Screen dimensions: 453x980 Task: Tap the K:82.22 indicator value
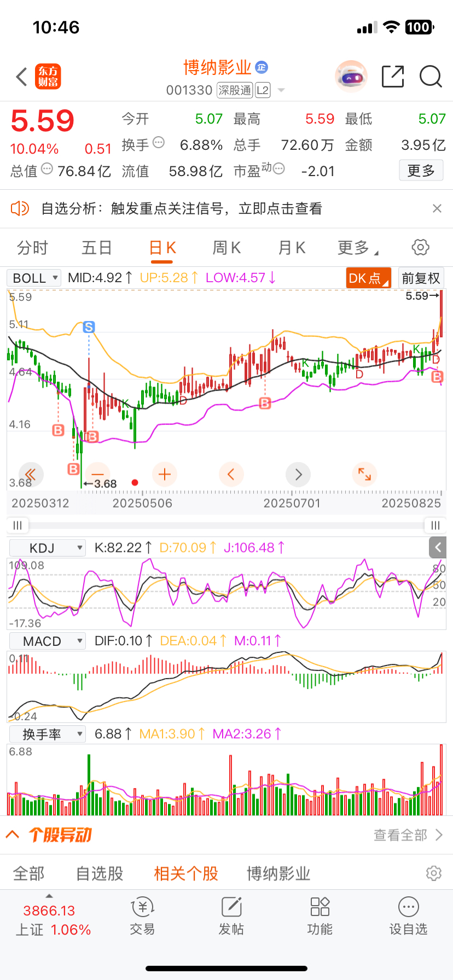click(123, 547)
